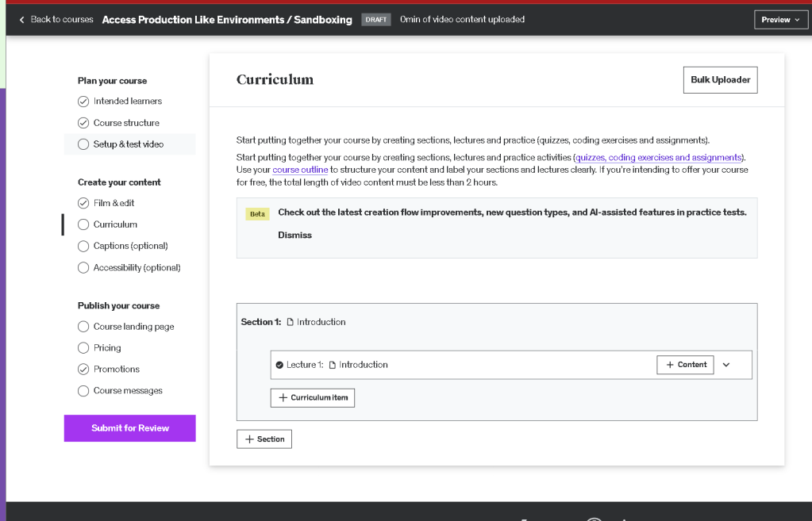
Task: Open the course outline link
Action: click(300, 170)
